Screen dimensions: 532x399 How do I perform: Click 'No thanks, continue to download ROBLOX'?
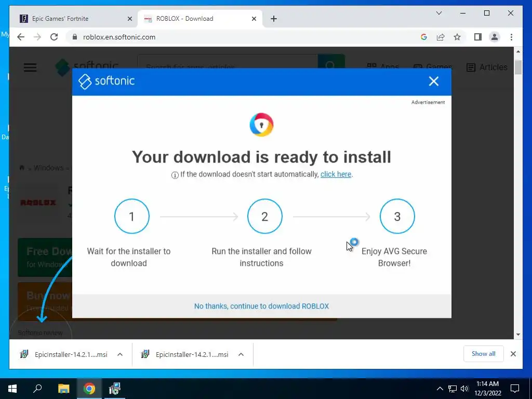[x=261, y=306]
